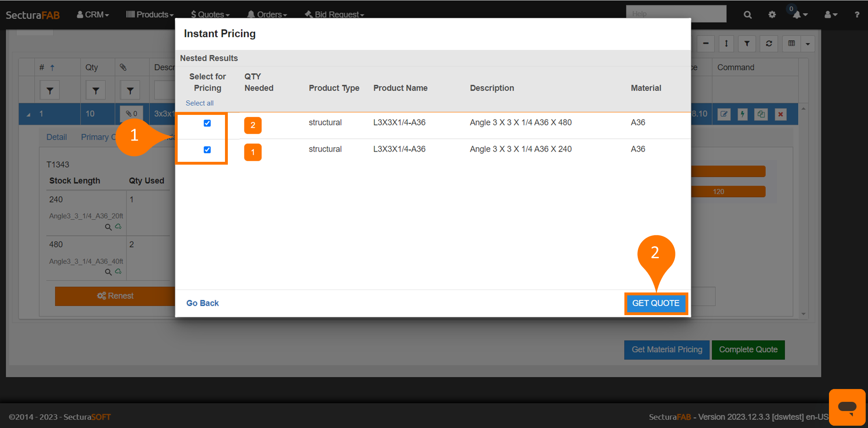Click the red X delete icon
The width and height of the screenshot is (868, 428).
tap(781, 114)
